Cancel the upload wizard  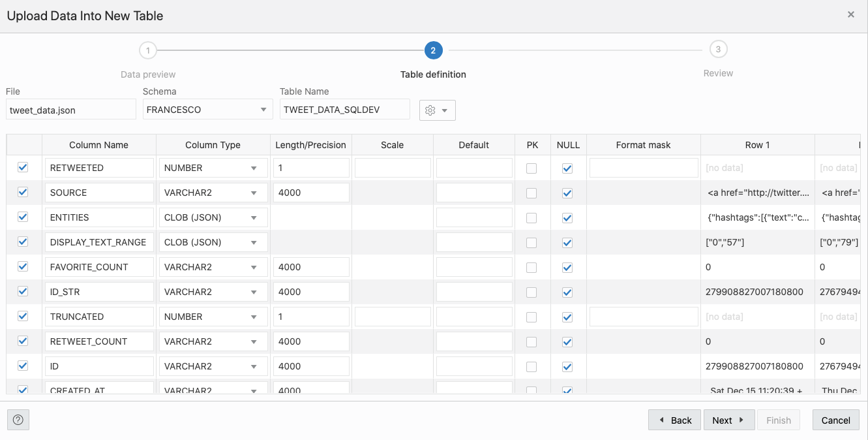pos(835,420)
